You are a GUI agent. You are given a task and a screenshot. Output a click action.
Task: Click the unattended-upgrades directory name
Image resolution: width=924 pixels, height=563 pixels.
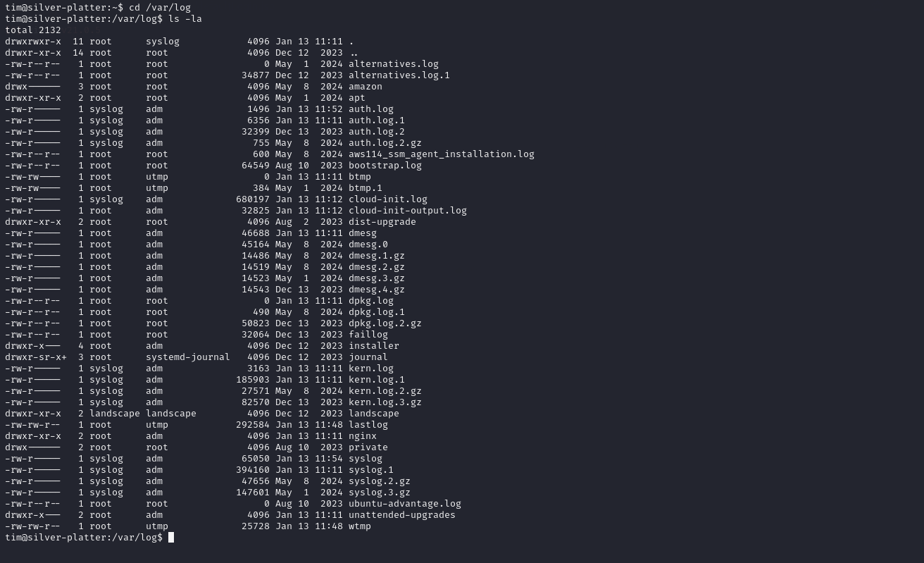click(x=402, y=515)
